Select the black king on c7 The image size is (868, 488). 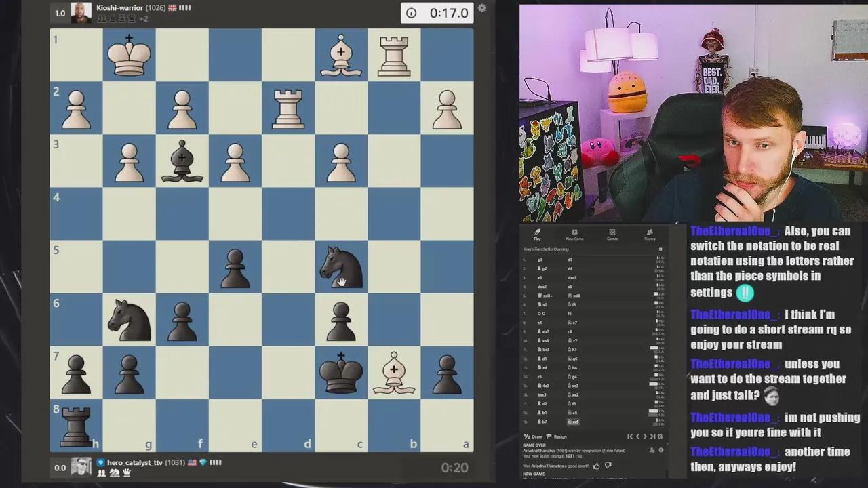341,372
